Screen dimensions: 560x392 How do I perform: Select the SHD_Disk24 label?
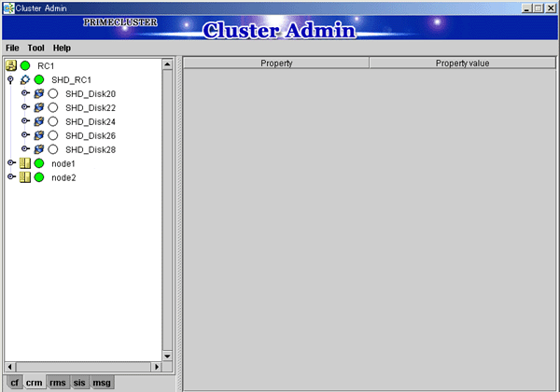[x=91, y=121]
